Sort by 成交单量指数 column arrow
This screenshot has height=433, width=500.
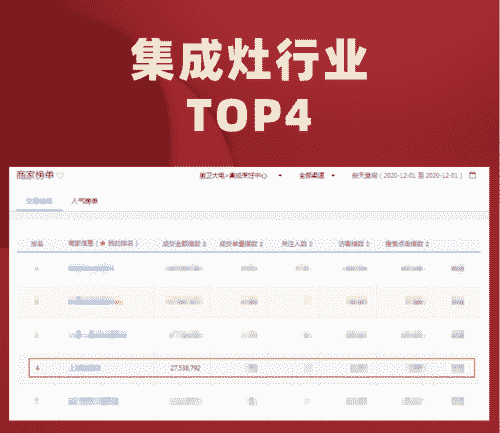(x=261, y=244)
